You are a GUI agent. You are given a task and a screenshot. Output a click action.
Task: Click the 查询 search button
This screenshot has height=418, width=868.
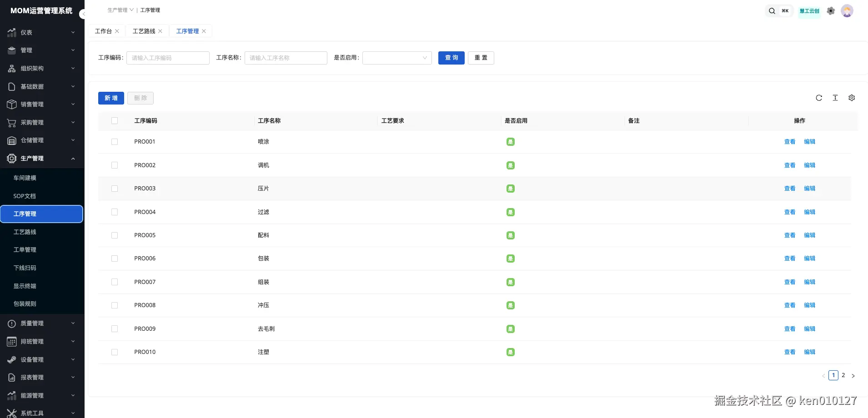point(452,58)
